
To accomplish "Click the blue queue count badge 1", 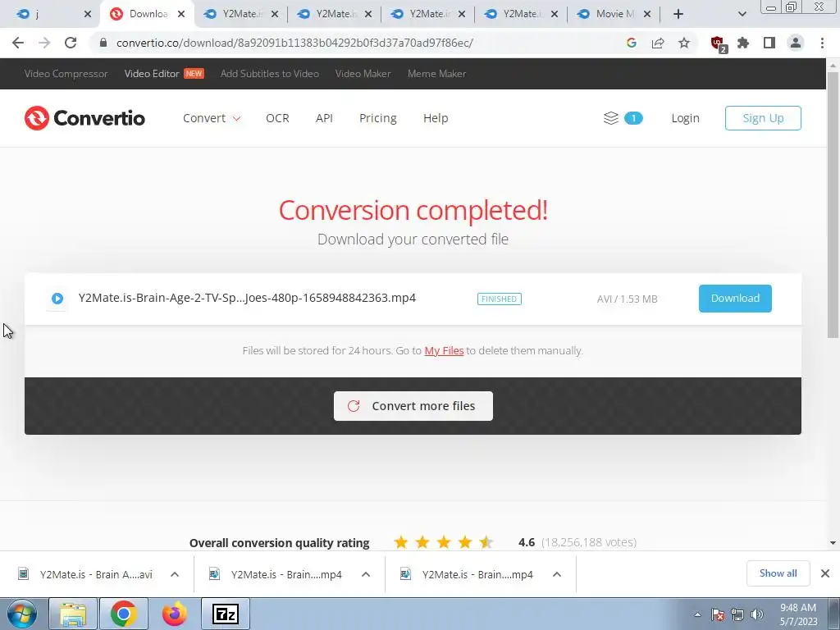I will (633, 118).
